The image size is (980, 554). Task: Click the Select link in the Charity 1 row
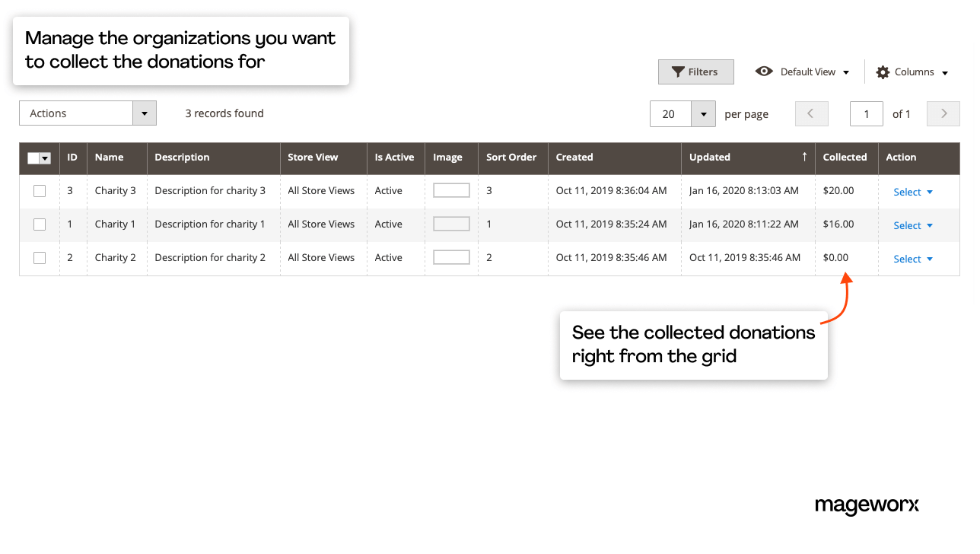click(908, 224)
